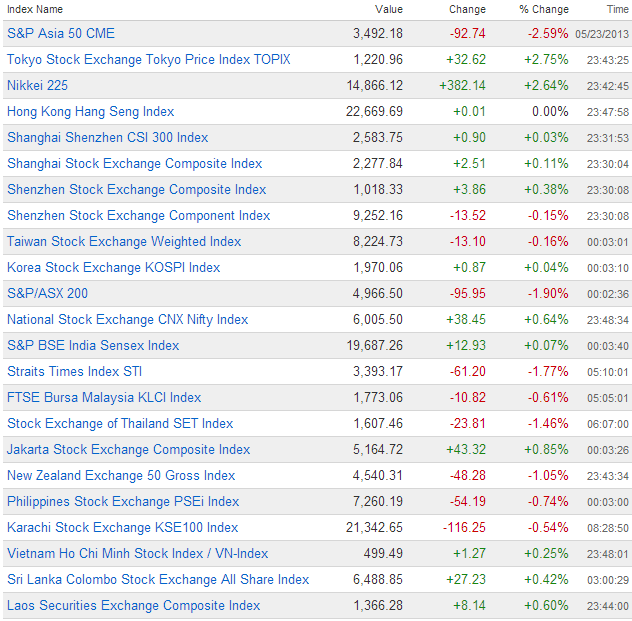Select the change value -48.28
The image size is (632, 621).
pos(468,476)
